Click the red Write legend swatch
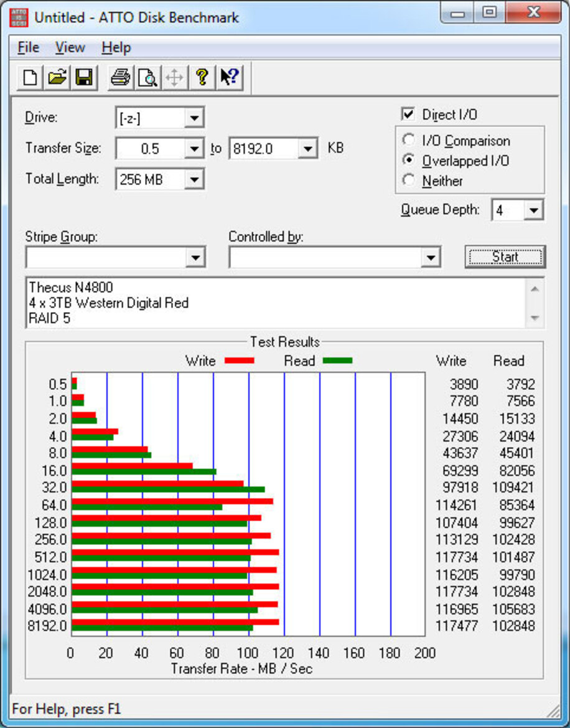 (240, 361)
